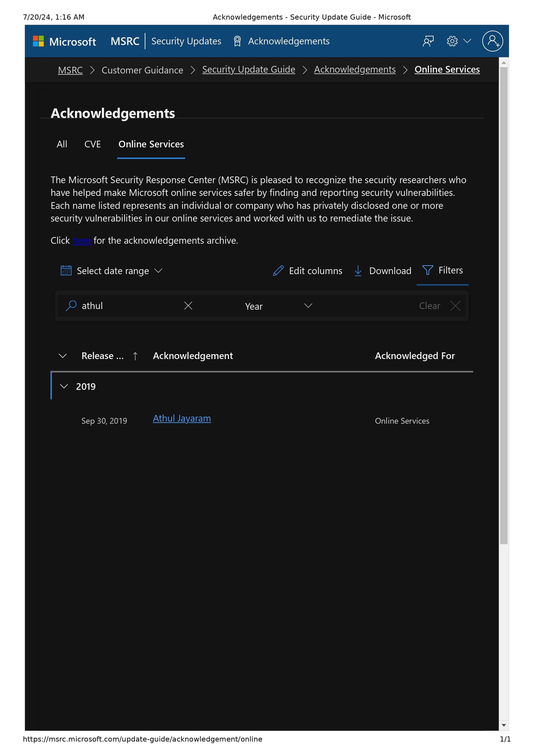Click the Download arrow icon
The image size is (534, 756).
(358, 270)
